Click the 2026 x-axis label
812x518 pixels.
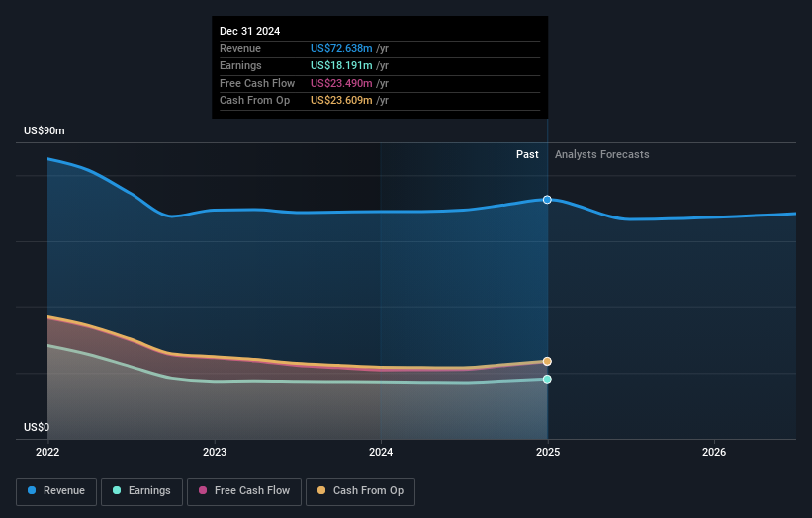coord(714,452)
